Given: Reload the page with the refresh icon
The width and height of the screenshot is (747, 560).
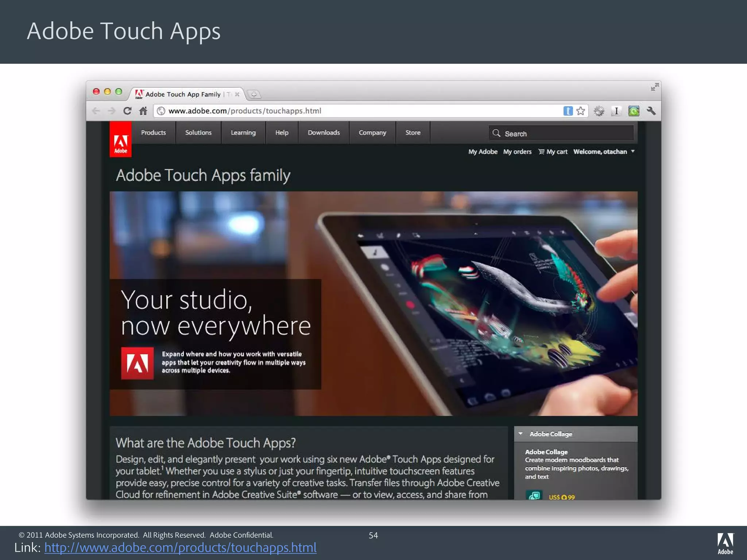Looking at the screenshot, I should point(127,111).
